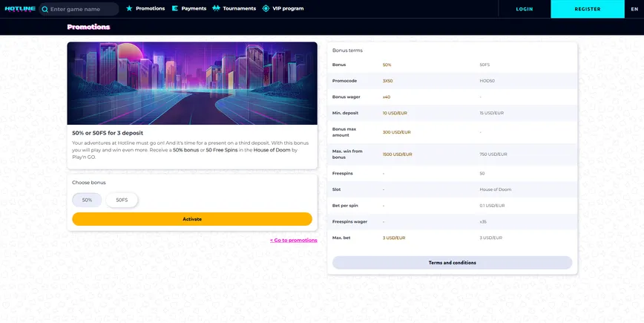Click the Max. bet row label
Screen dimensions: 644x323
pos(341,238)
